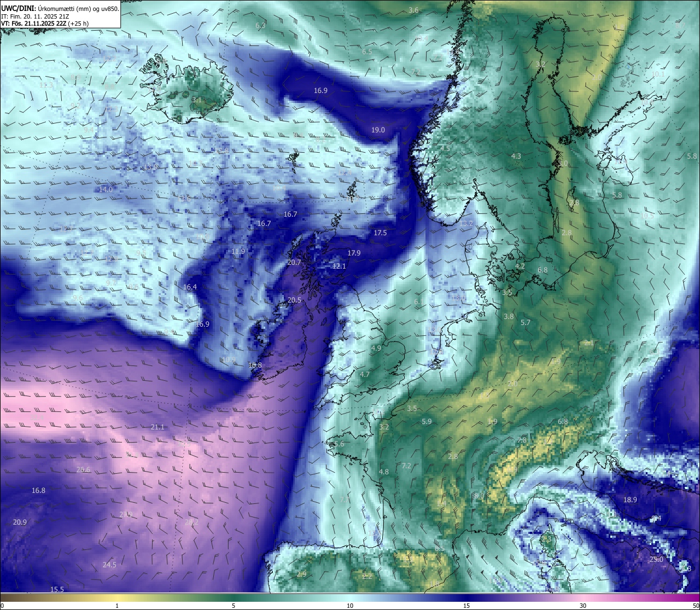Click the 15.5 value above the colorbar
The height and width of the screenshot is (610, 700).
coord(57,590)
